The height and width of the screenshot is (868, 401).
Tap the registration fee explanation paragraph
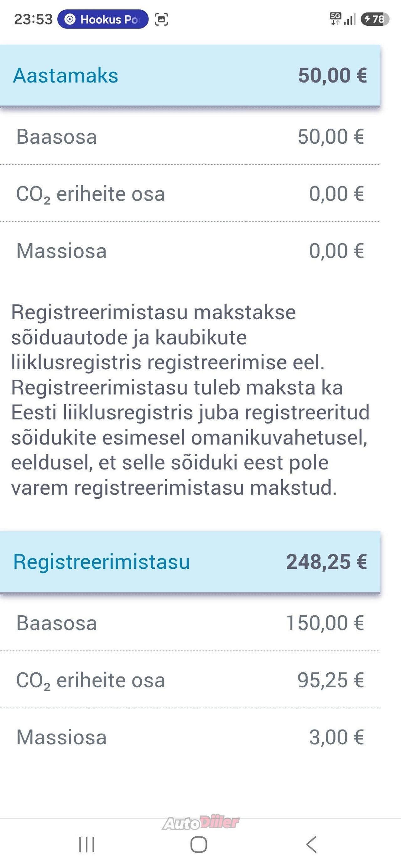point(190,400)
